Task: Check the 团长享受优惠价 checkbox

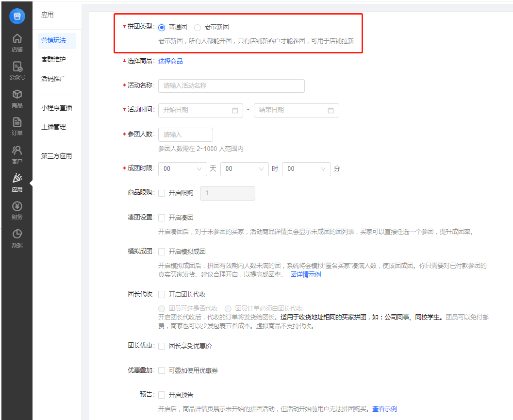Action: tap(162, 346)
